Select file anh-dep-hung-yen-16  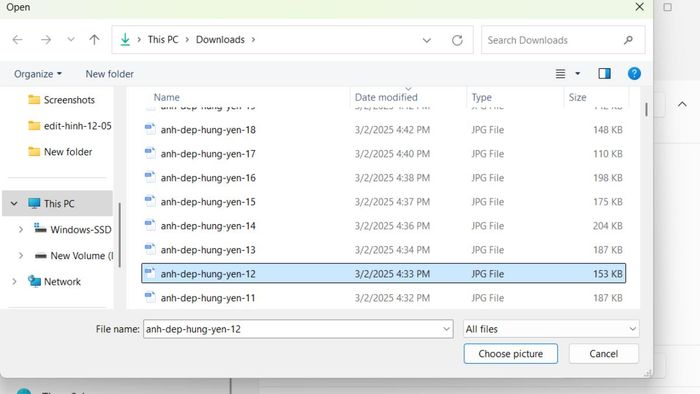pyautogui.click(x=383, y=178)
